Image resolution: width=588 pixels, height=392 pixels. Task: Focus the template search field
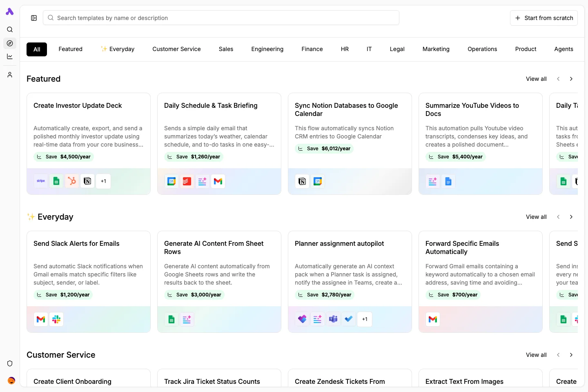(221, 18)
